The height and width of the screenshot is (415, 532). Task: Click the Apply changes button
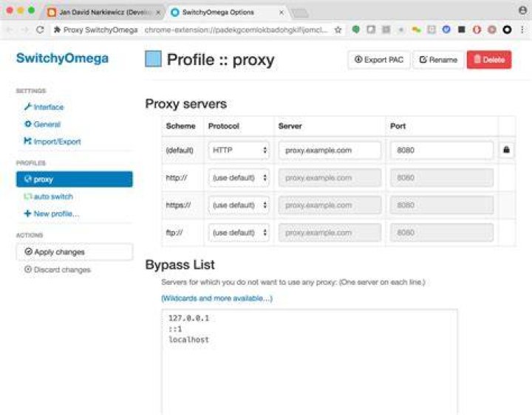pos(75,252)
